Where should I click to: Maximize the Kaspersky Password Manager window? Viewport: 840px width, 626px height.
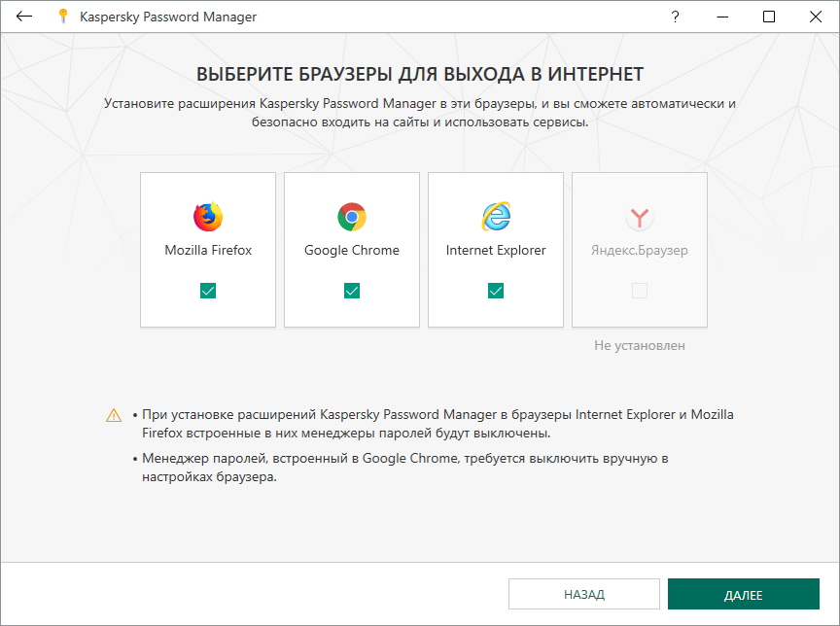point(769,17)
